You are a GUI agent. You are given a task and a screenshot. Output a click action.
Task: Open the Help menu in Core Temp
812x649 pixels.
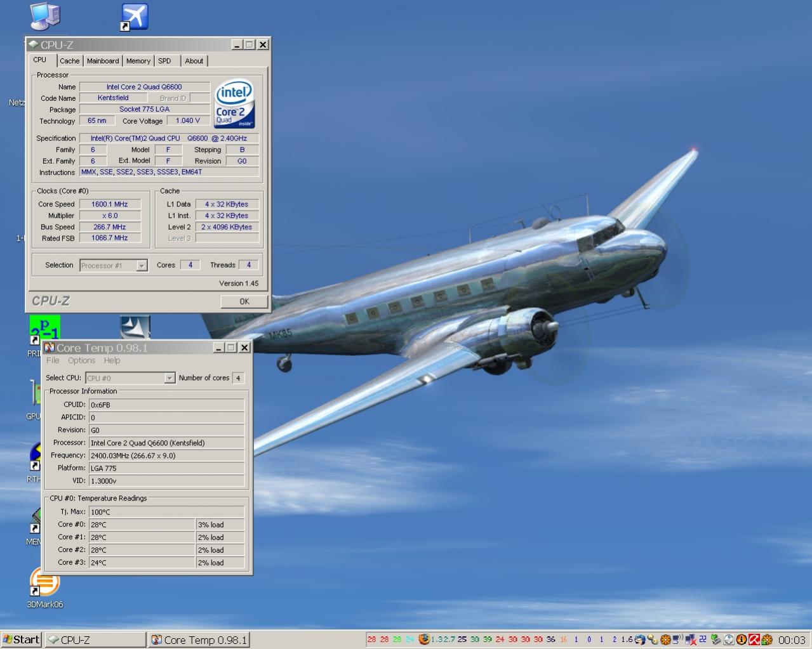(x=112, y=360)
